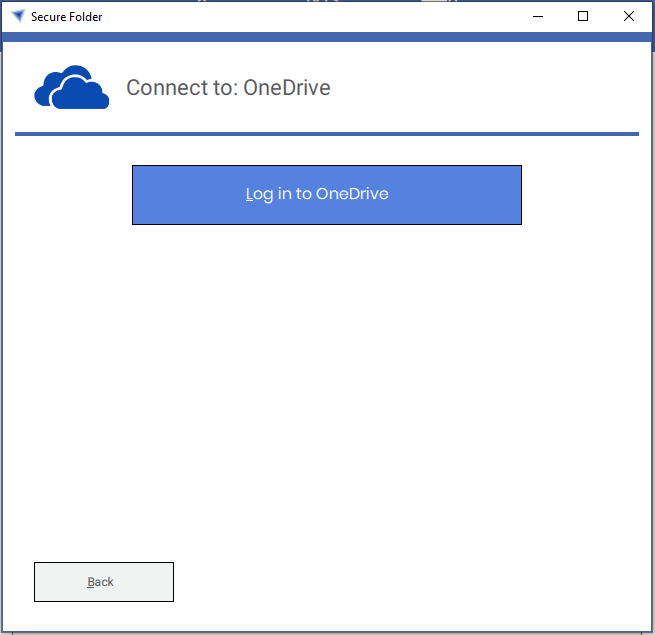Maximize the Secure Folder window

point(583,16)
